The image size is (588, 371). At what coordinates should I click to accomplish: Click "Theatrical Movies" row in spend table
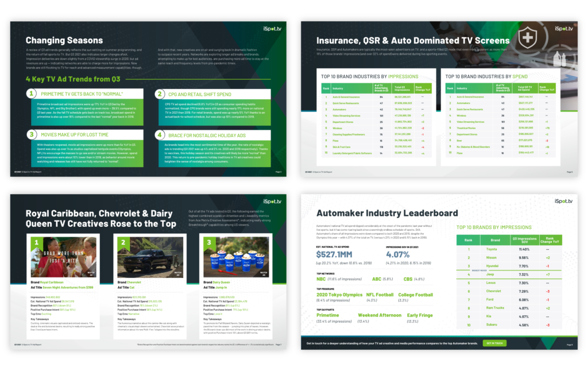click(500, 128)
